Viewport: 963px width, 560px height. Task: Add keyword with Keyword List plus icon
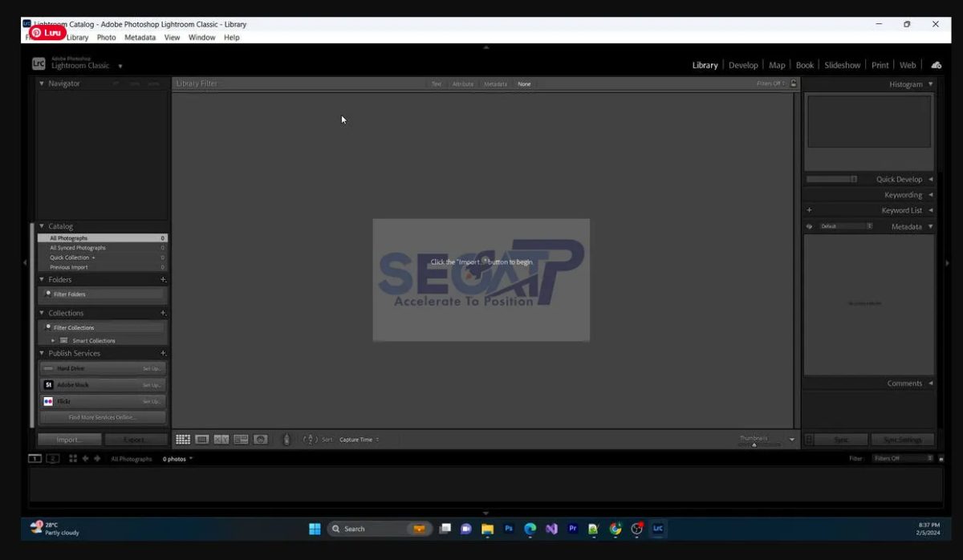tap(809, 210)
